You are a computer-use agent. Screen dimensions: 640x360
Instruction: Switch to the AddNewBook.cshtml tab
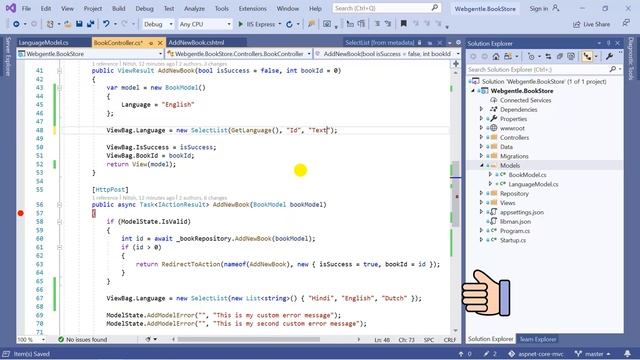tap(196, 42)
